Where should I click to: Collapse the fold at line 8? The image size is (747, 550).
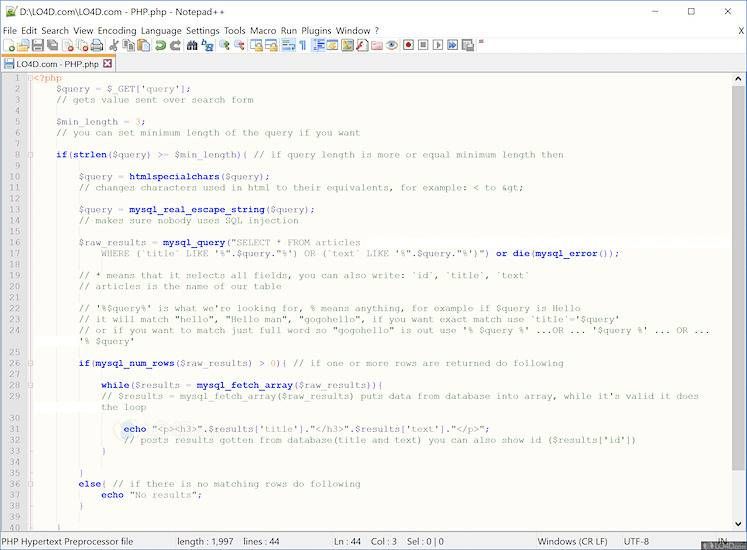[x=30, y=154]
